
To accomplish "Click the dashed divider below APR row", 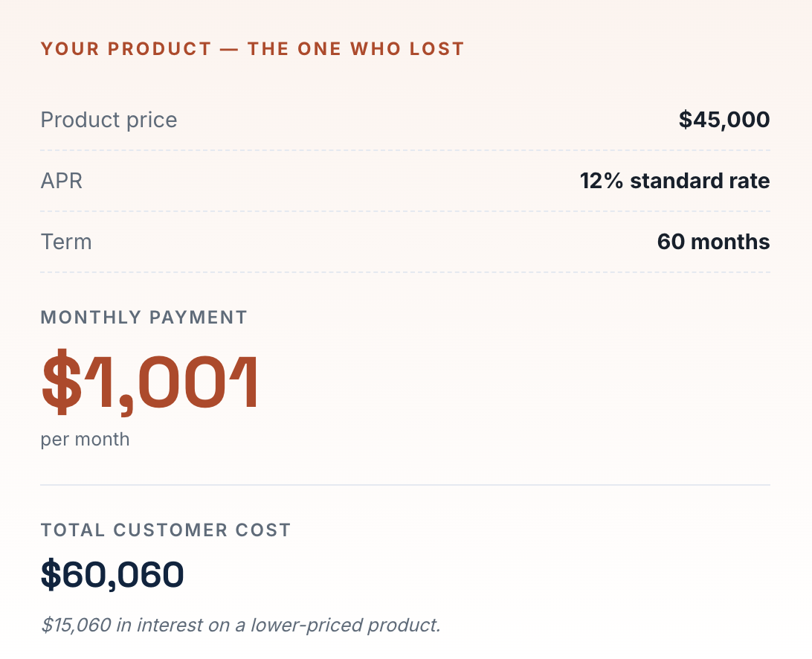I will [x=405, y=211].
